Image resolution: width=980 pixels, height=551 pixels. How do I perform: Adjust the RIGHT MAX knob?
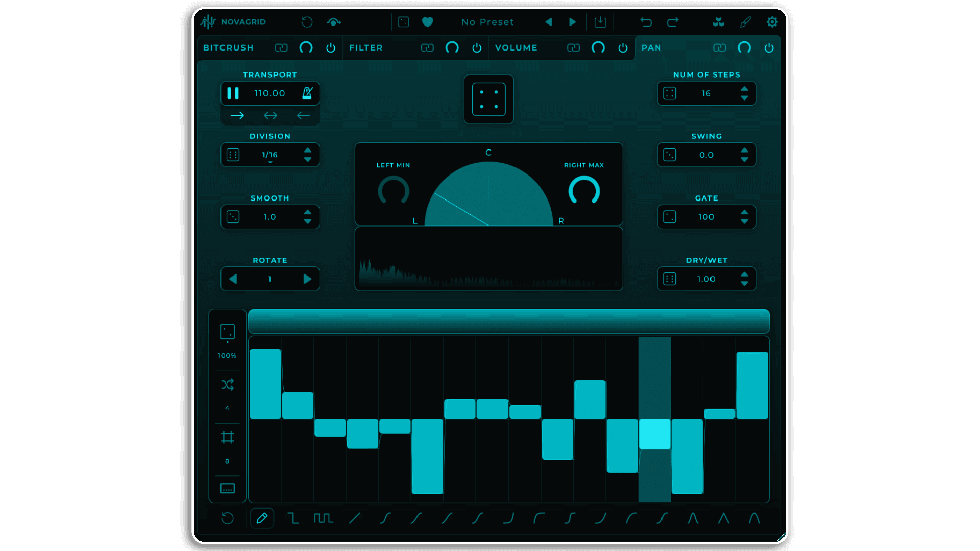pos(584,191)
